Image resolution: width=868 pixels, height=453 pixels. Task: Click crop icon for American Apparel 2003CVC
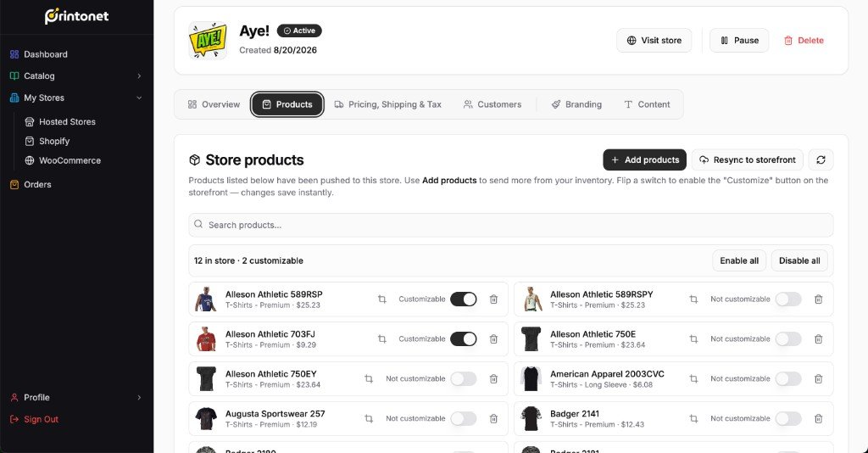point(693,379)
